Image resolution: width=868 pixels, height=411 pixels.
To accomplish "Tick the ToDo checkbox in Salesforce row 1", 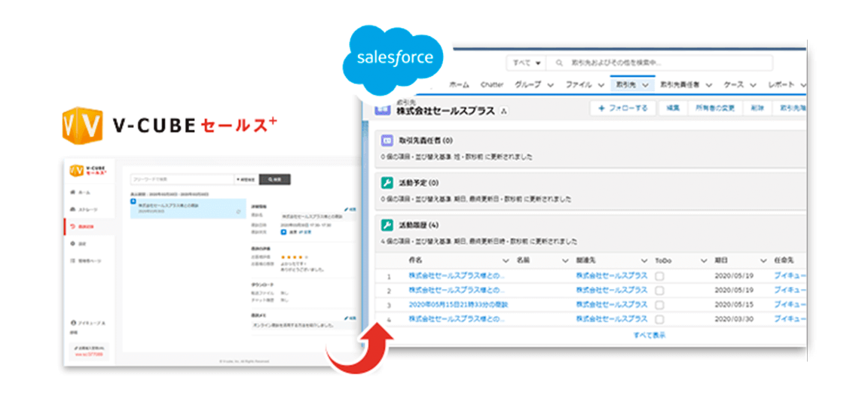I will tap(659, 276).
